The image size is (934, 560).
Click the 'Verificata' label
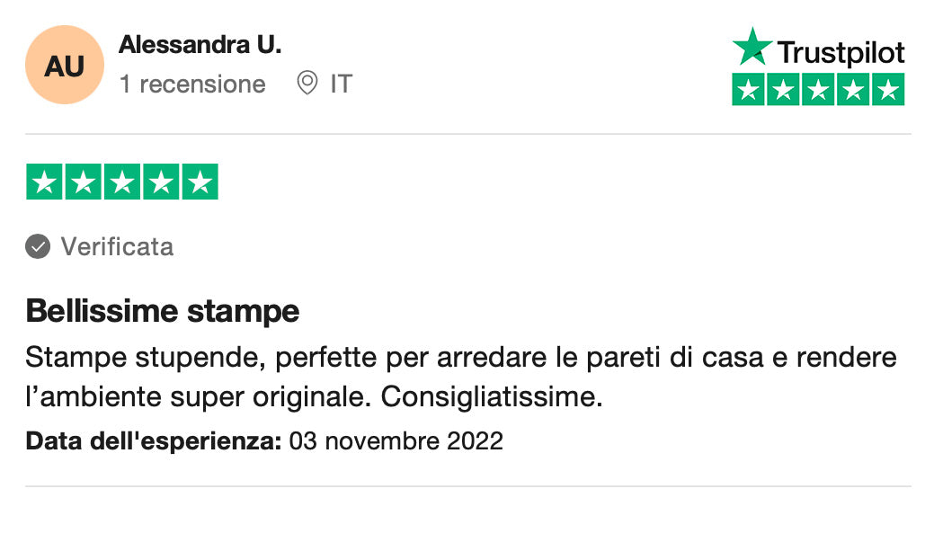pyautogui.click(x=117, y=246)
